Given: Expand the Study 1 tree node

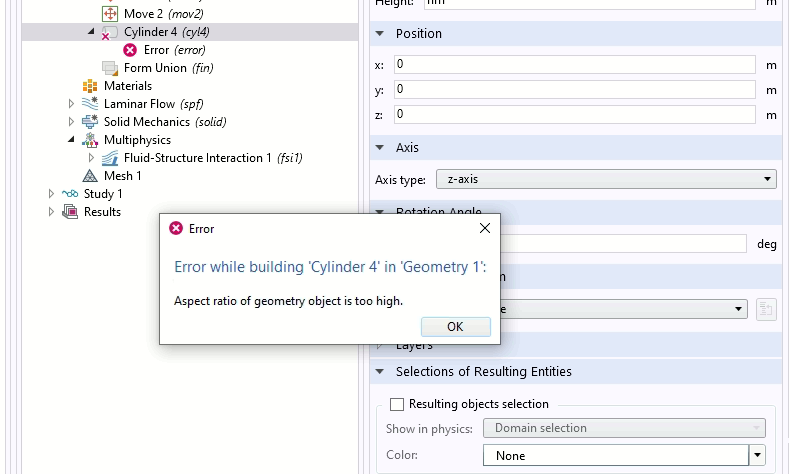Looking at the screenshot, I should click(52, 194).
